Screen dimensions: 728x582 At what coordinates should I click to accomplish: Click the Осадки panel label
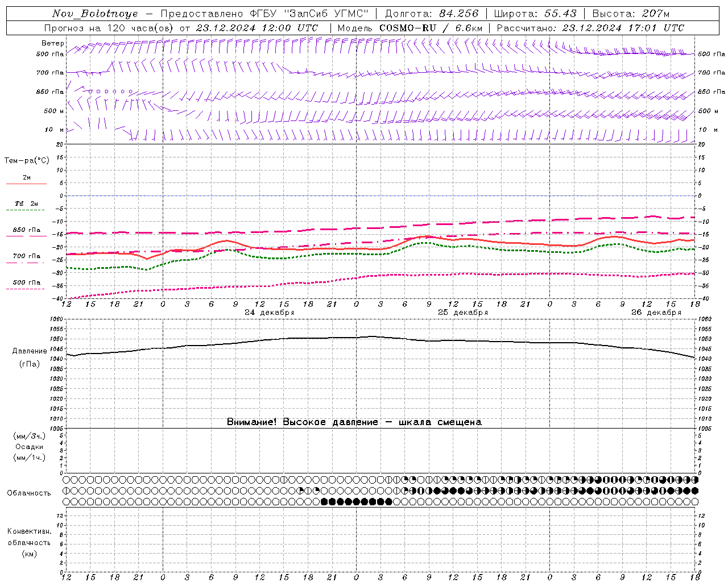point(30,447)
